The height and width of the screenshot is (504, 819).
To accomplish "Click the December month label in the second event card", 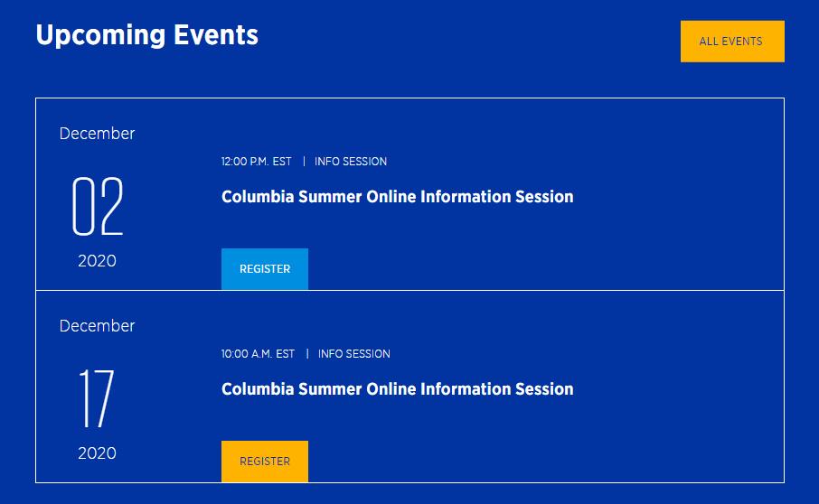I will click(x=97, y=326).
